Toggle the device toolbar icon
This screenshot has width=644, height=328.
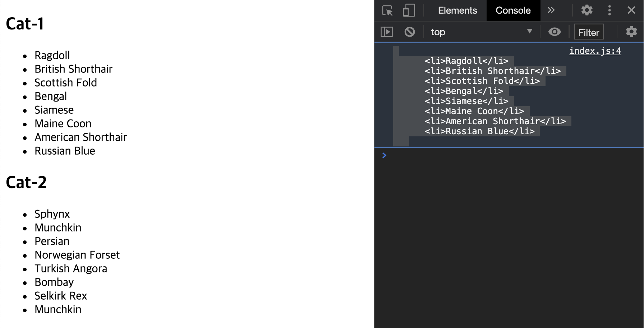409,10
